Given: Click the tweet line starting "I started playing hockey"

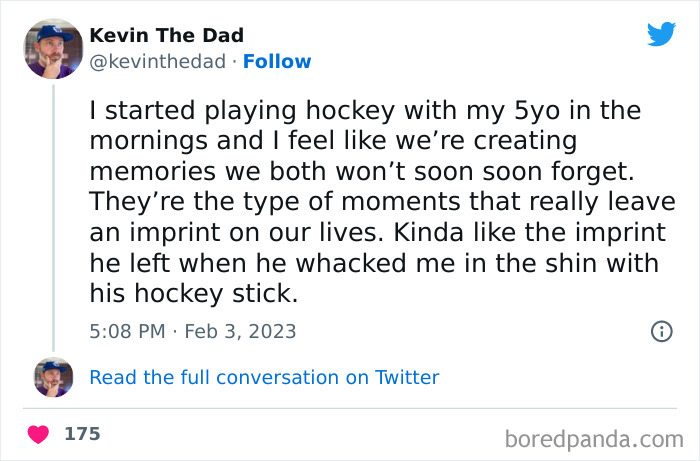Looking at the screenshot, I should [370, 109].
